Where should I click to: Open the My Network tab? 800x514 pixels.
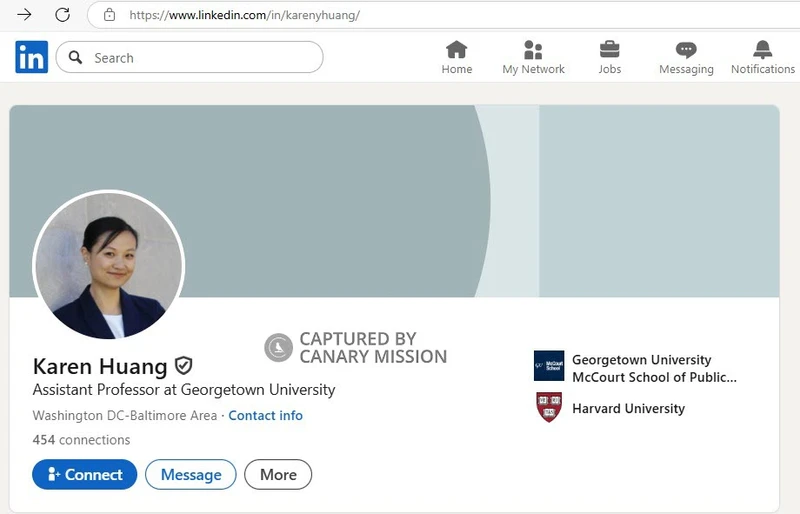tap(533, 57)
